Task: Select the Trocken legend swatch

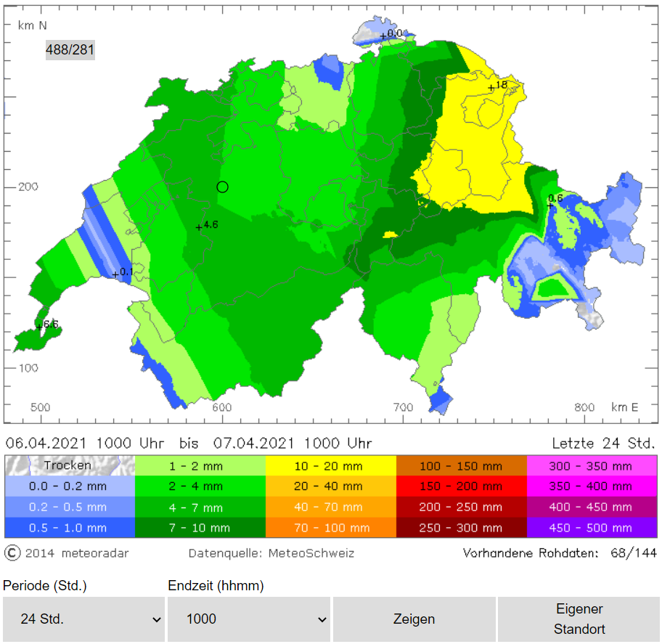Action: (x=70, y=465)
